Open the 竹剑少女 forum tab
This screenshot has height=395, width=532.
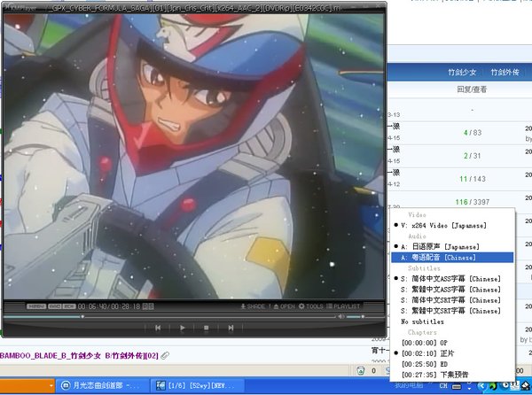tap(462, 72)
